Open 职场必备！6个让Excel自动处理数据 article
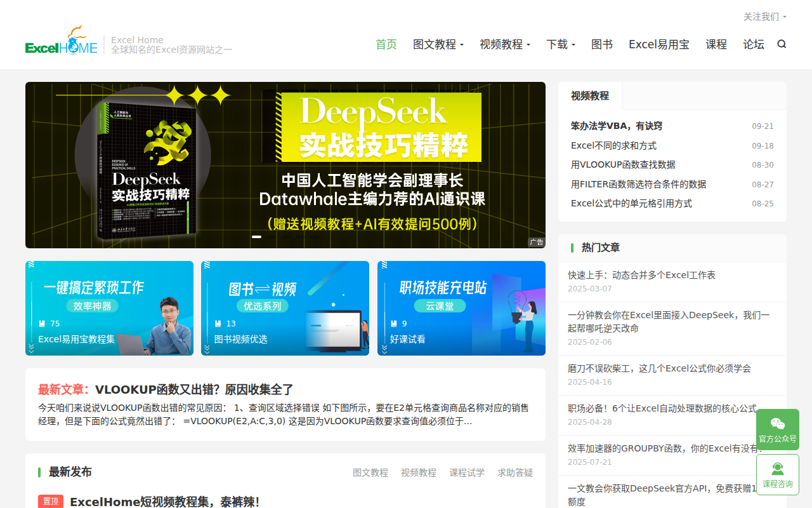This screenshot has height=508, width=812. point(662,408)
